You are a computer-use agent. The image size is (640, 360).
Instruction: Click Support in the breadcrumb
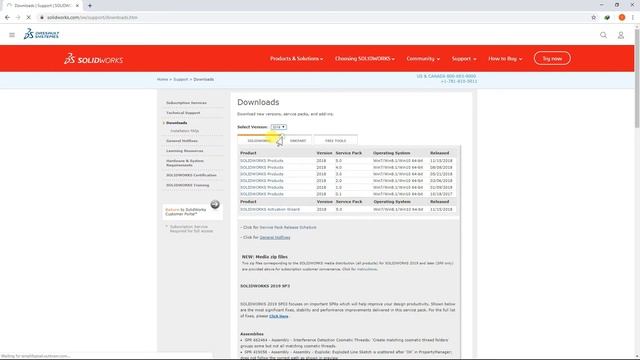(x=180, y=79)
